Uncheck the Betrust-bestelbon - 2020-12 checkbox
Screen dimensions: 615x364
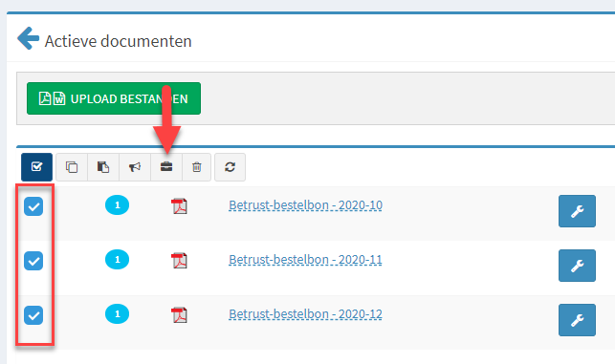tap(33, 315)
